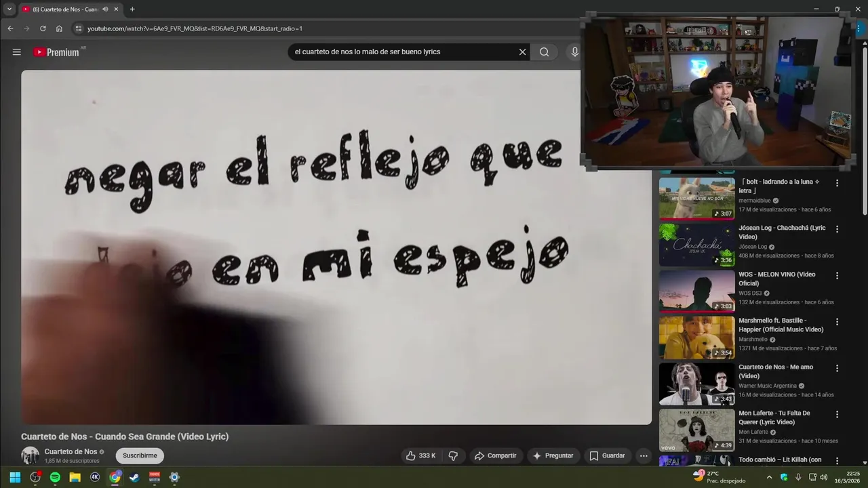The image size is (868, 488).
Task: Open the Cuarteto de Nos channel name
Action: click(x=71, y=451)
